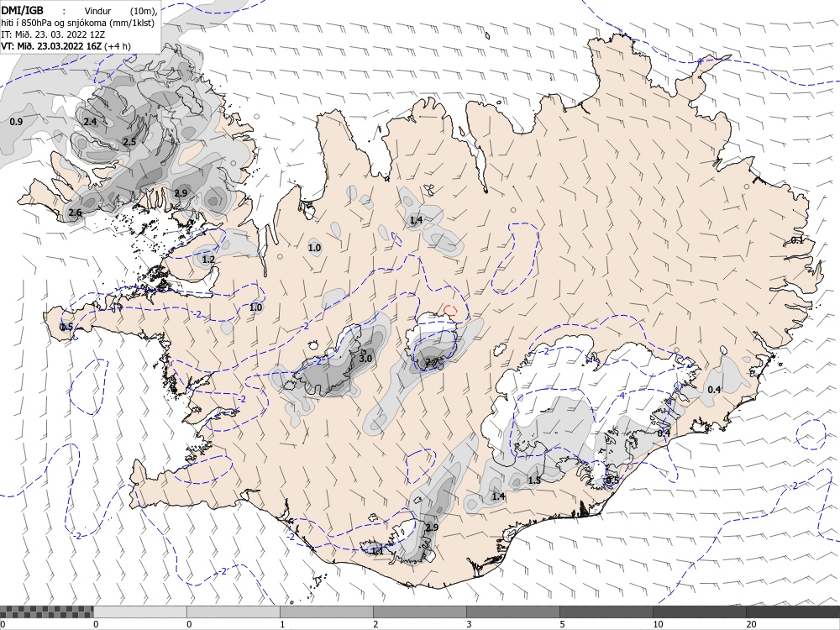This screenshot has height=630, width=840.
Task: Click the legend scale number 2
Action: point(375,624)
